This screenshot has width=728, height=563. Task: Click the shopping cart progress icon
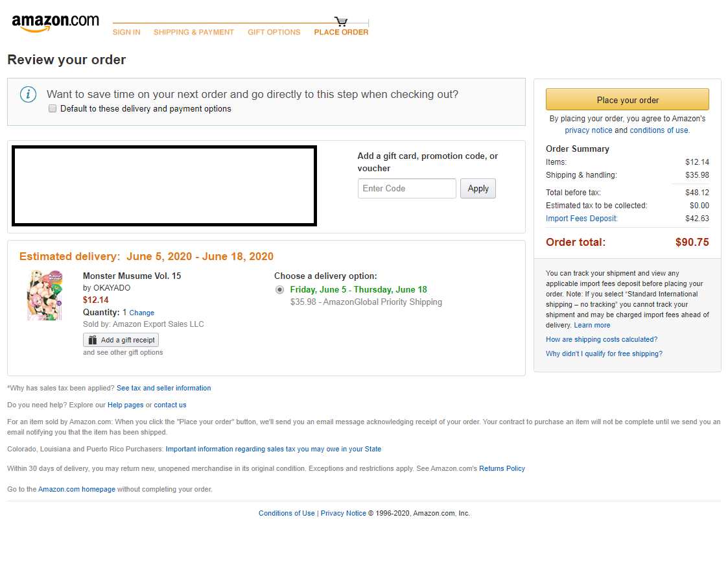click(x=341, y=22)
